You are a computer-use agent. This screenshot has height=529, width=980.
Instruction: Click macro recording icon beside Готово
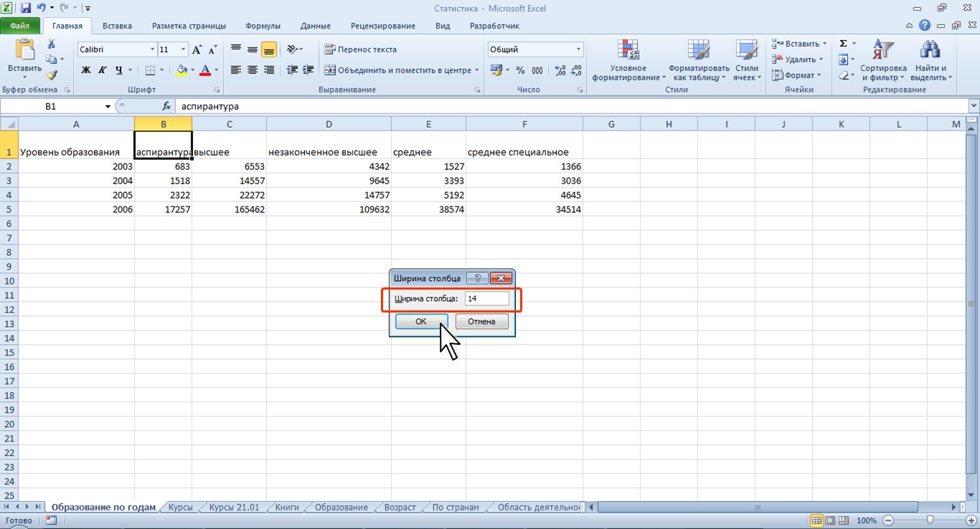pyautogui.click(x=50, y=520)
